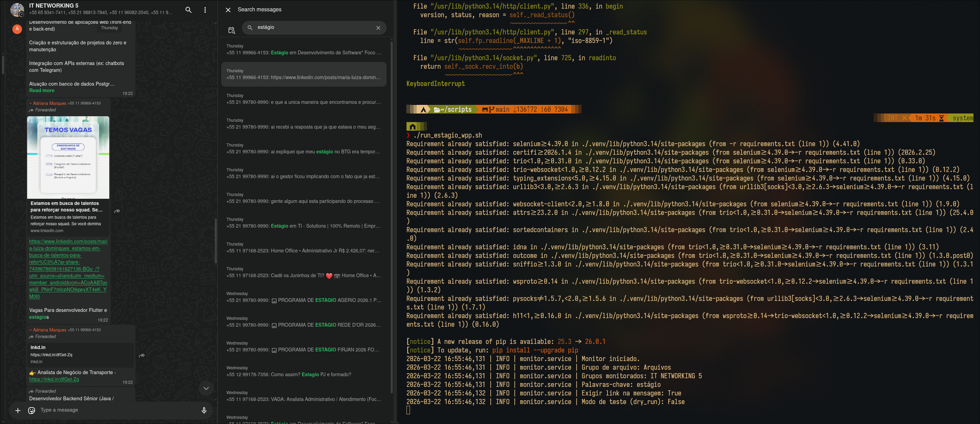Click the chat search magnifier icon
This screenshot has height=424, width=980.
[188, 10]
